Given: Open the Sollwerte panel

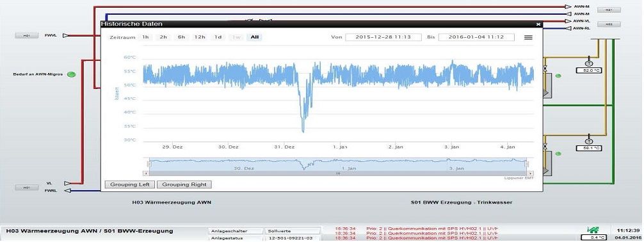Looking at the screenshot, I should 291,231.
